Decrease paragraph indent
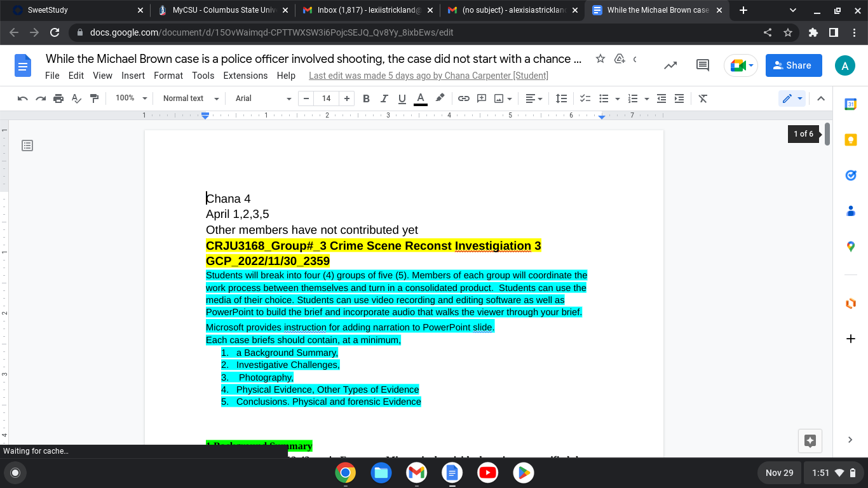This screenshot has width=868, height=488. [x=661, y=98]
